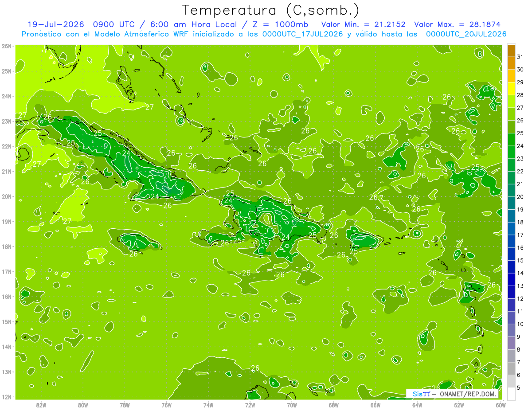Click the "Valor Max. = 28.1874" value
The height and width of the screenshot is (411, 532).
coord(458,24)
